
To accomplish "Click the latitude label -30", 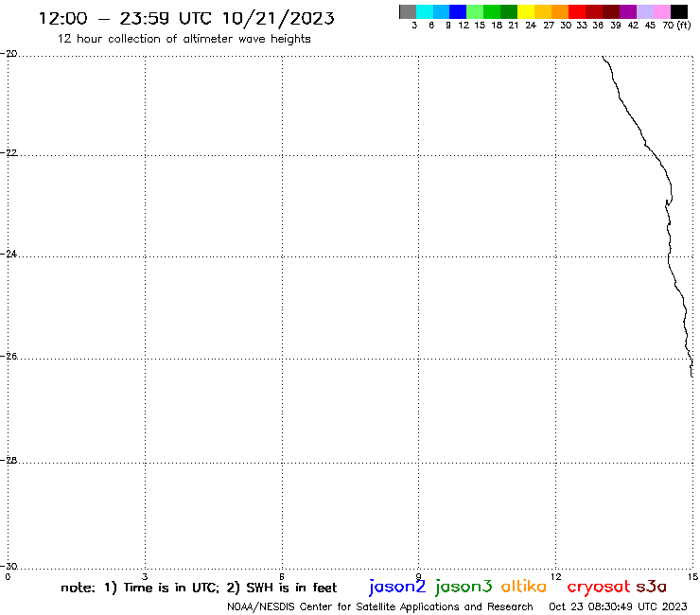I will point(9,567).
